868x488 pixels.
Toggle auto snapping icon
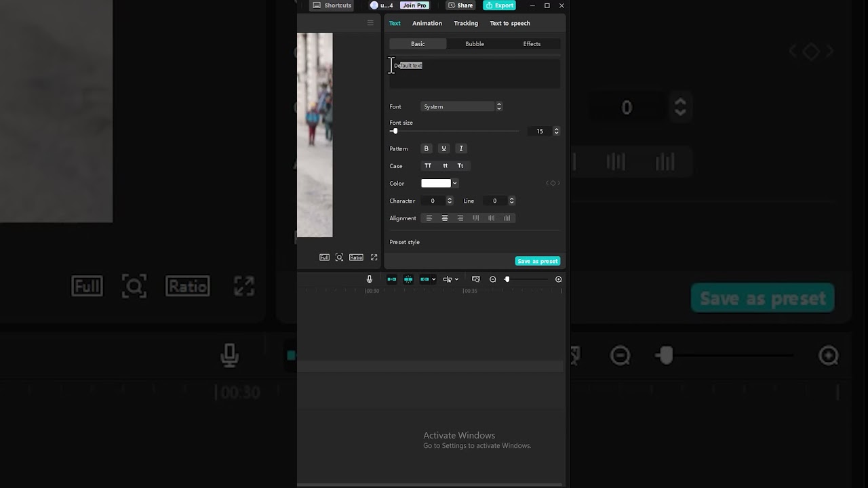click(x=408, y=279)
